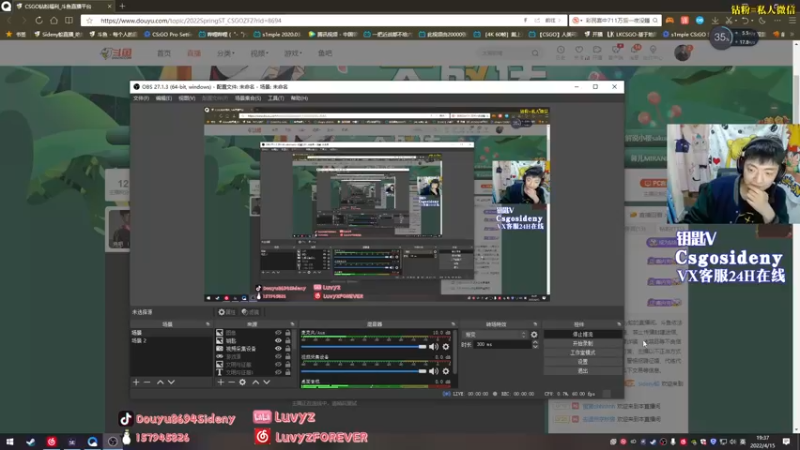Image resolution: width=800 pixels, height=450 pixels.
Task: Click browser reload icon
Action: tap(39, 20)
